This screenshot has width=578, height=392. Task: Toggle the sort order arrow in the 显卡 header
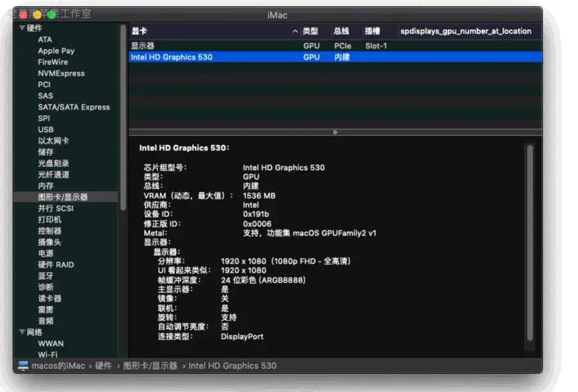pyautogui.click(x=295, y=31)
